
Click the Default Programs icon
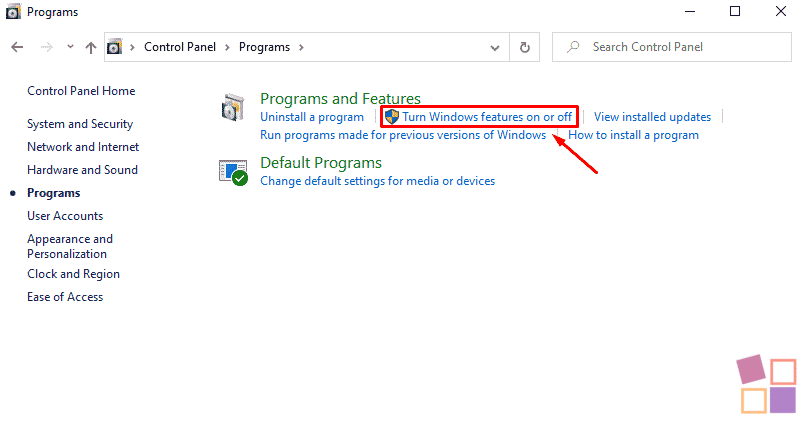233,172
